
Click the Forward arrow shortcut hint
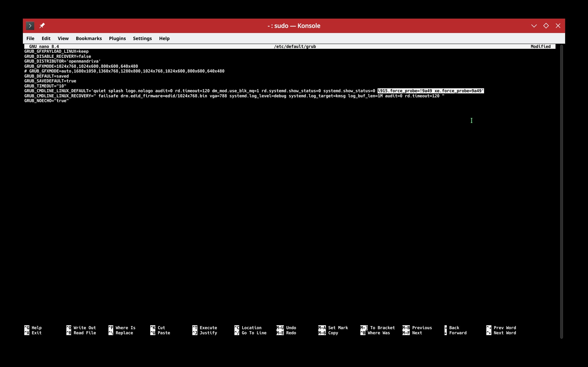[x=456, y=333]
